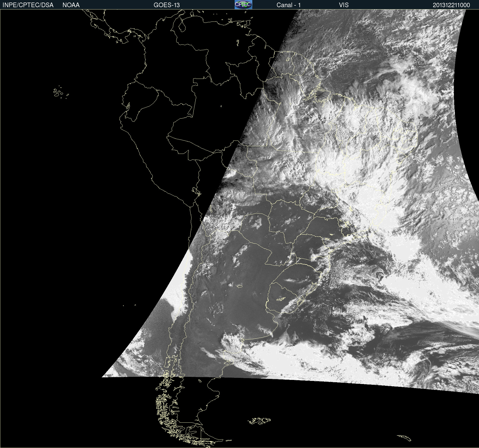Click the CPTEC logo in header
Image resolution: width=479 pixels, height=448 pixels.
click(x=243, y=5)
